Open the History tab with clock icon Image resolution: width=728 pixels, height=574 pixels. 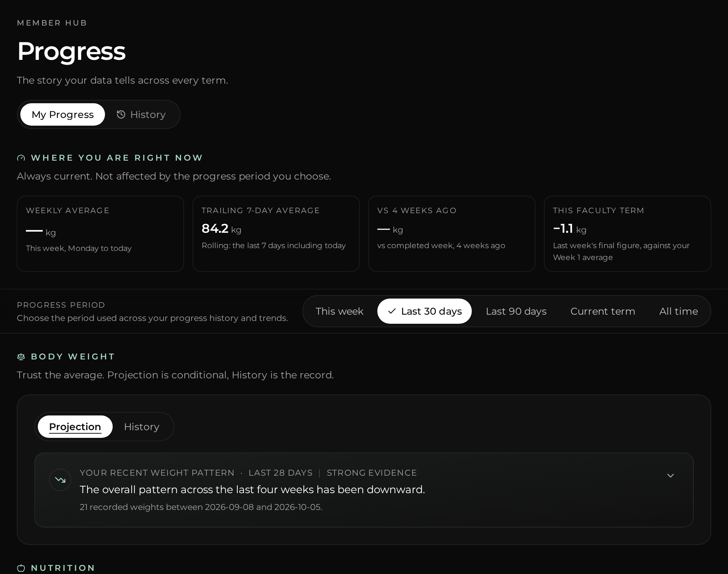pyautogui.click(x=141, y=114)
